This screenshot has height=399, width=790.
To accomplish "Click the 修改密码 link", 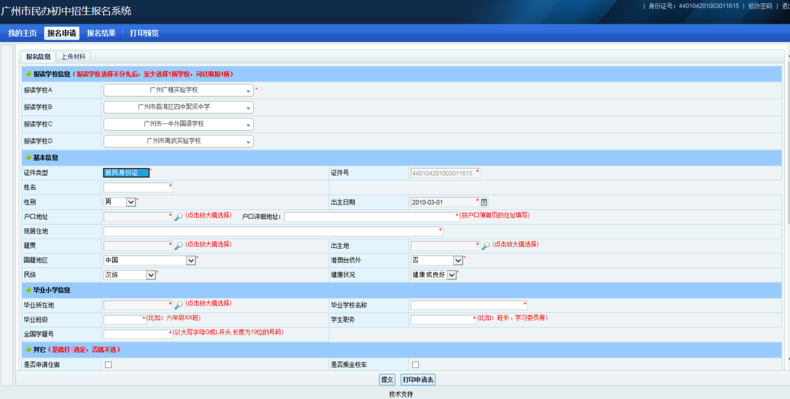I will click(760, 6).
